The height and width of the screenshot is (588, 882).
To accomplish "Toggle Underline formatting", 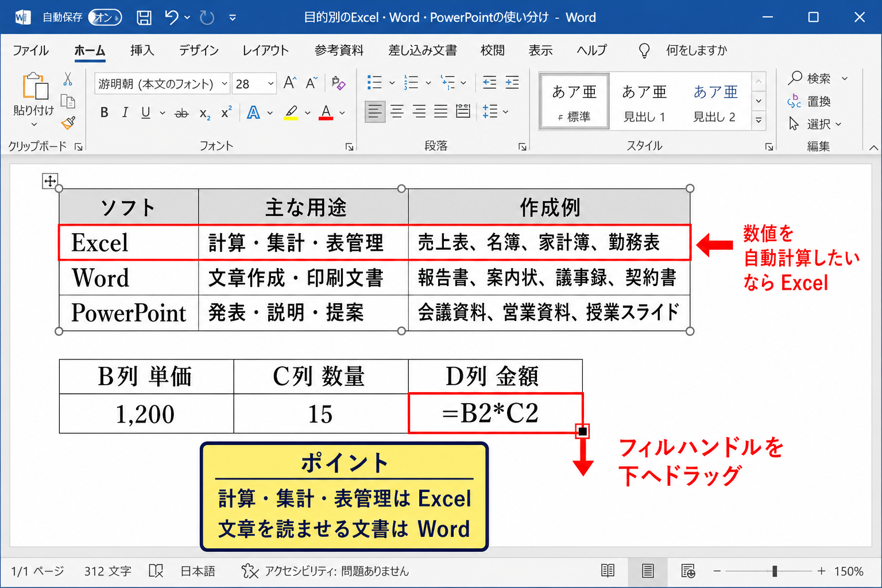I will [x=146, y=113].
